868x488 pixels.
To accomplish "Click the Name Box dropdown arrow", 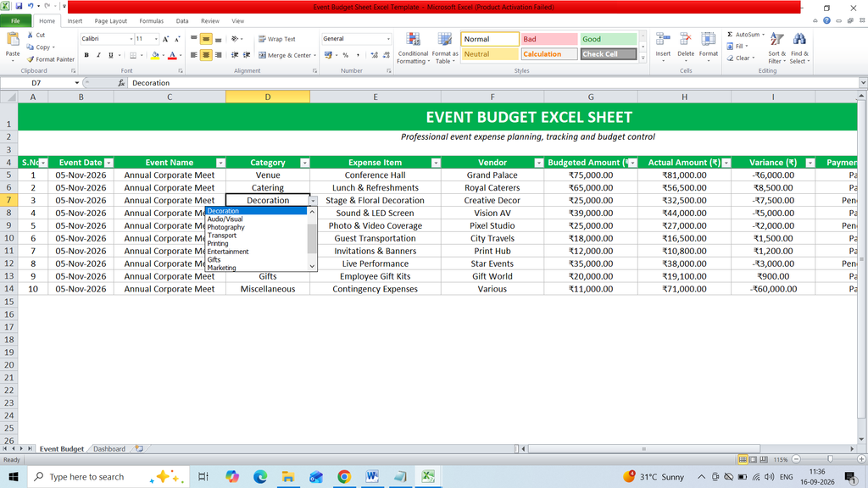I will 77,83.
